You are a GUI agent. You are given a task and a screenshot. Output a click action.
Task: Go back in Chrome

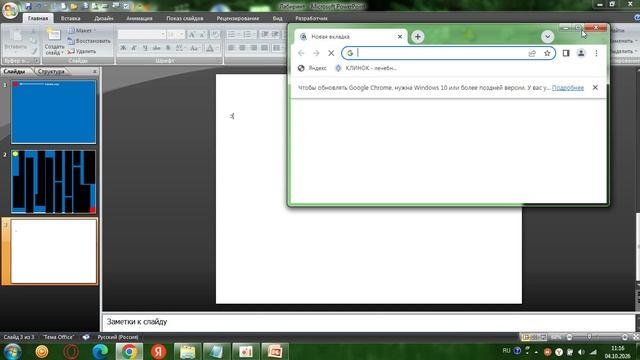click(301, 53)
